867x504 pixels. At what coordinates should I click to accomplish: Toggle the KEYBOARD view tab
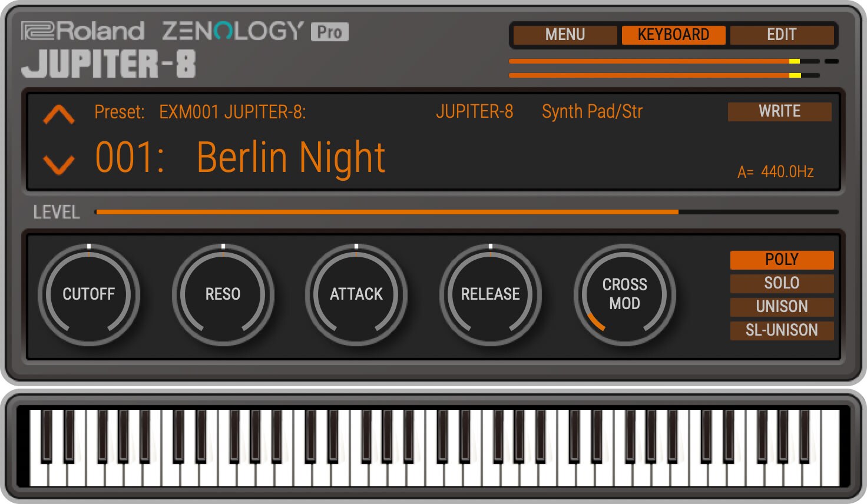[x=673, y=35]
